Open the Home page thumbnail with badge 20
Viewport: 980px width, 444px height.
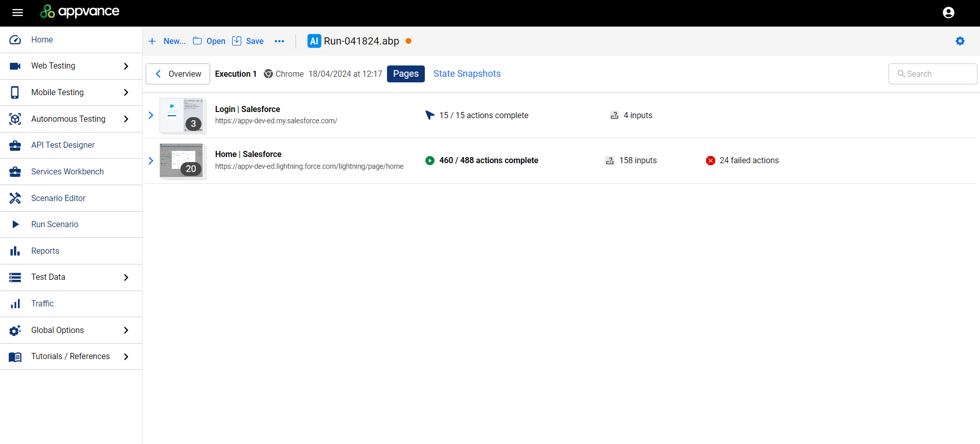point(182,161)
